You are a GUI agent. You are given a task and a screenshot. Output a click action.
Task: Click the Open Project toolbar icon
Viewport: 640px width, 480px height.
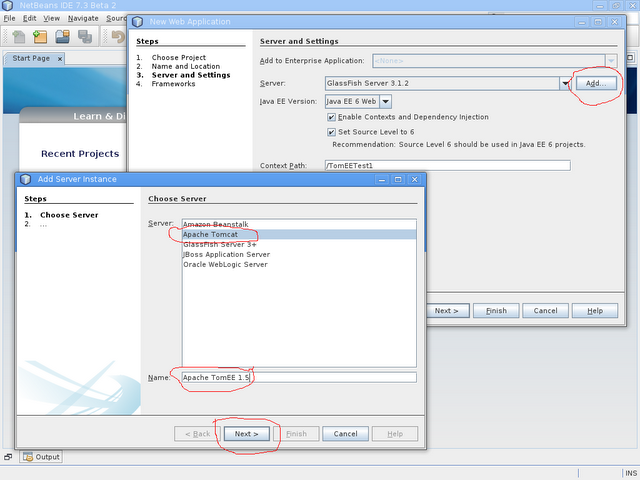[x=62, y=37]
